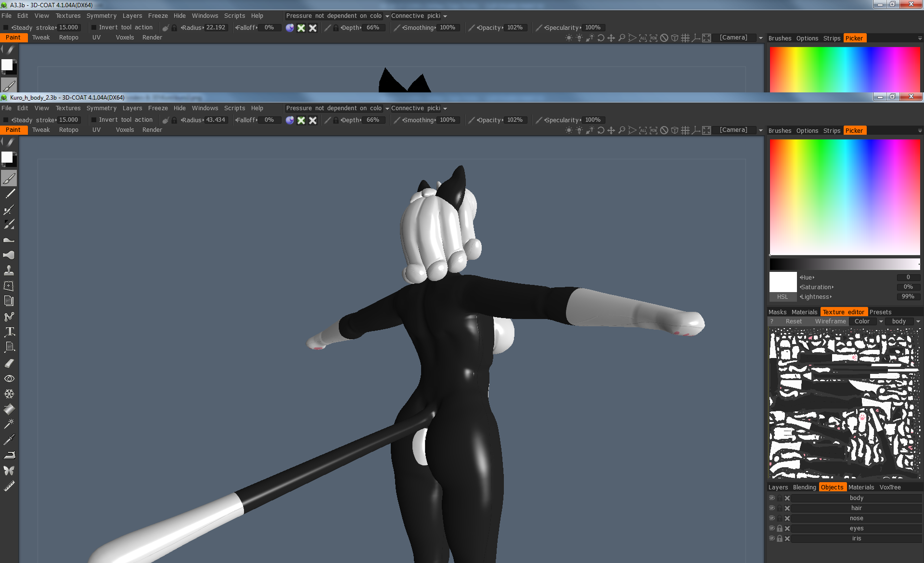This screenshot has height=563, width=924.
Task: Select the Text tool
Action: (x=9, y=332)
